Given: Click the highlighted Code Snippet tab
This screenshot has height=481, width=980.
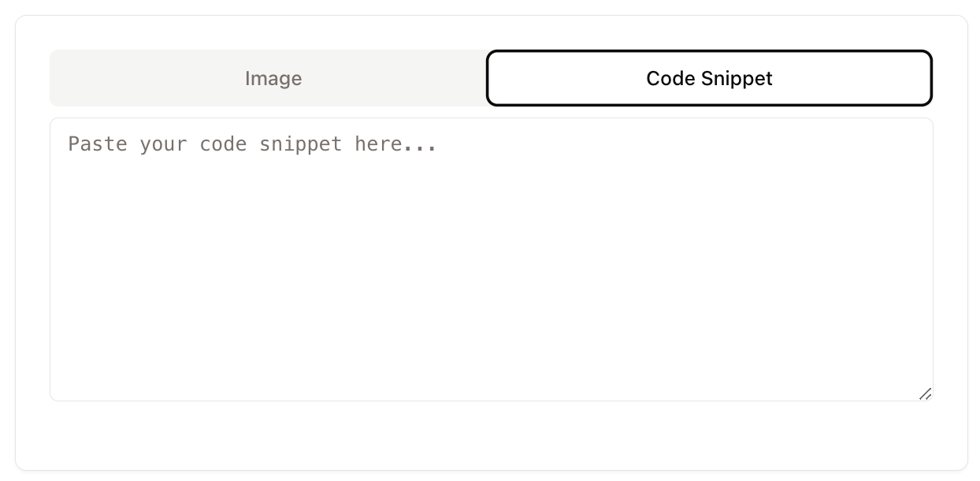Looking at the screenshot, I should click(709, 78).
